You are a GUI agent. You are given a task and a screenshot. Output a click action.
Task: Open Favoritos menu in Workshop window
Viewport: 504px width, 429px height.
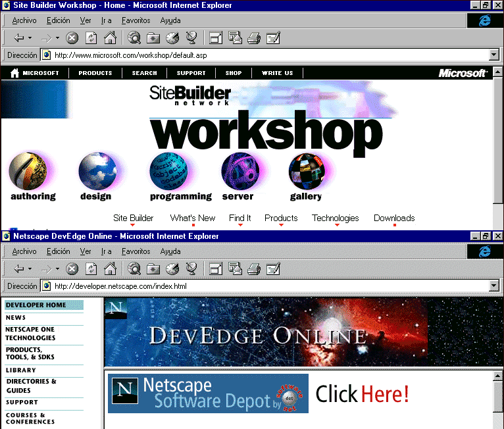tap(136, 20)
